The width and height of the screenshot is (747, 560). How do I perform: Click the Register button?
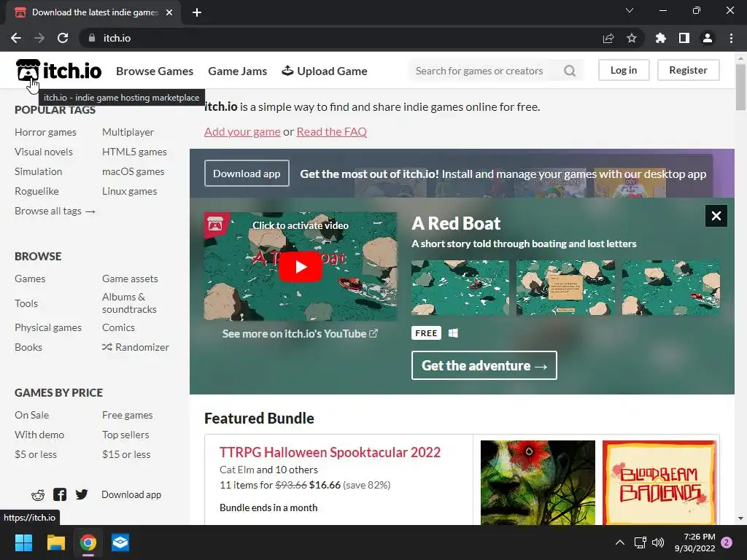point(689,70)
